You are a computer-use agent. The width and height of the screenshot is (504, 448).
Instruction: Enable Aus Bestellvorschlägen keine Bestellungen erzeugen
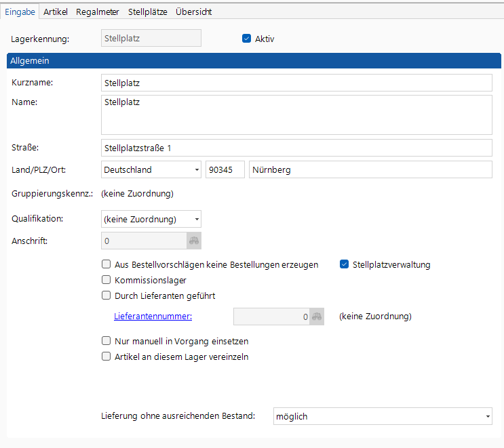(x=106, y=264)
